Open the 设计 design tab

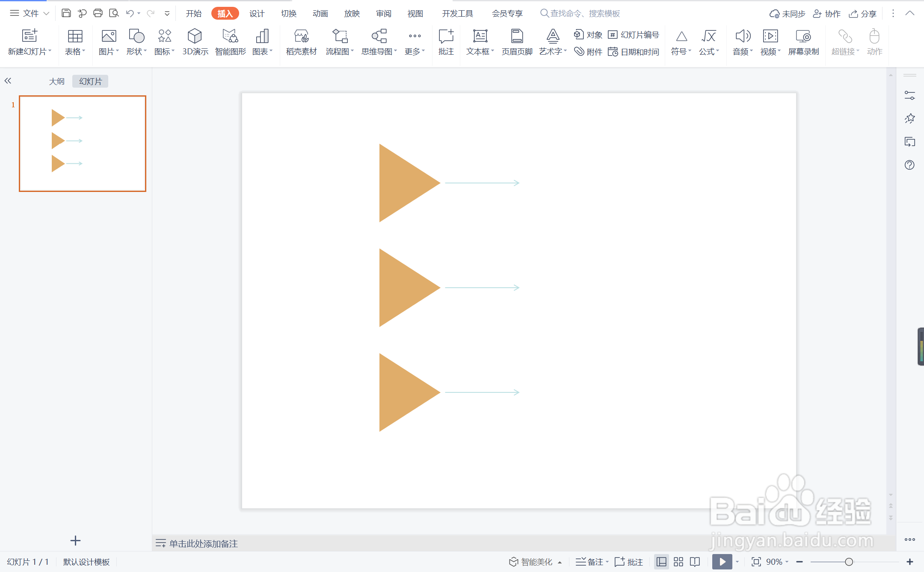coord(257,13)
